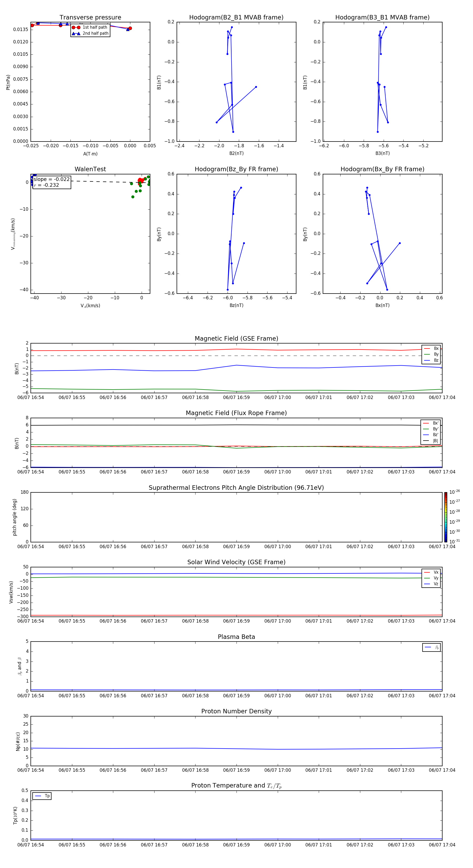Click the 'pitch angle (deg)' axis label
This screenshot has width=473, height=868.
[14, 517]
